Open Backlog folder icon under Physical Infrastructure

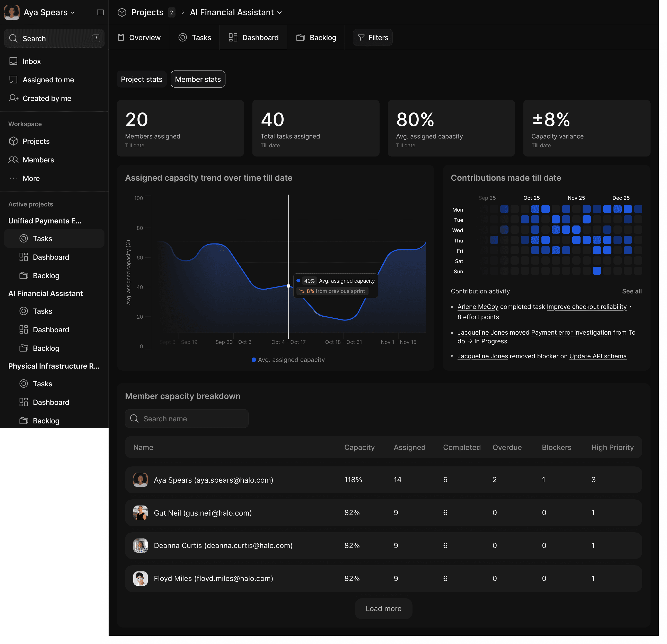tap(24, 421)
